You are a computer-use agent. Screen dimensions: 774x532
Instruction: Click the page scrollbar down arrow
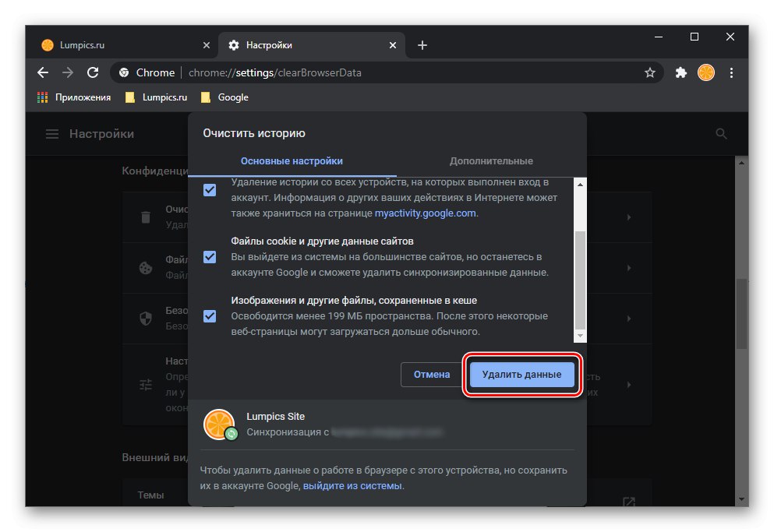click(741, 499)
